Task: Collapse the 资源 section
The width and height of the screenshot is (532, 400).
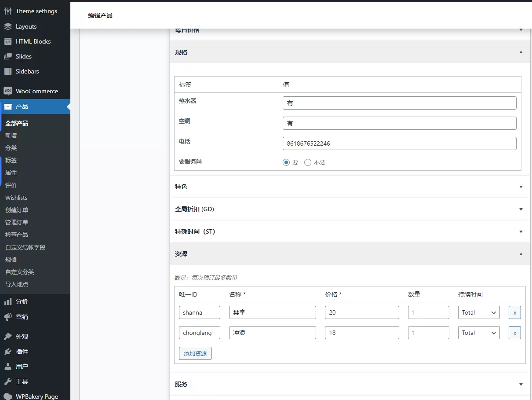Action: pyautogui.click(x=521, y=254)
